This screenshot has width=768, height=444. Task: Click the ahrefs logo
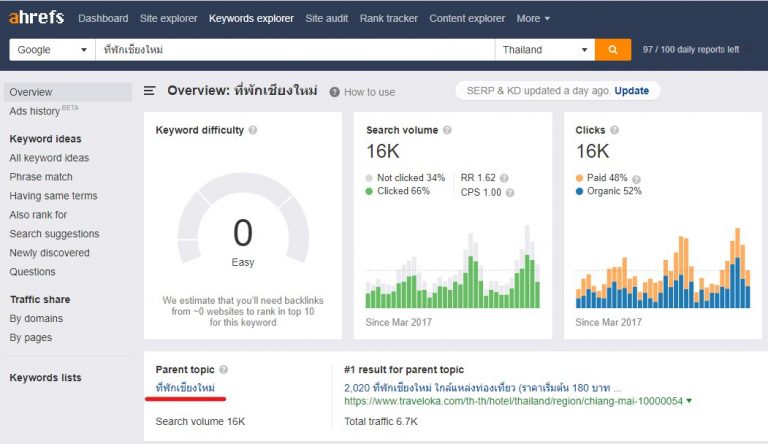point(37,18)
